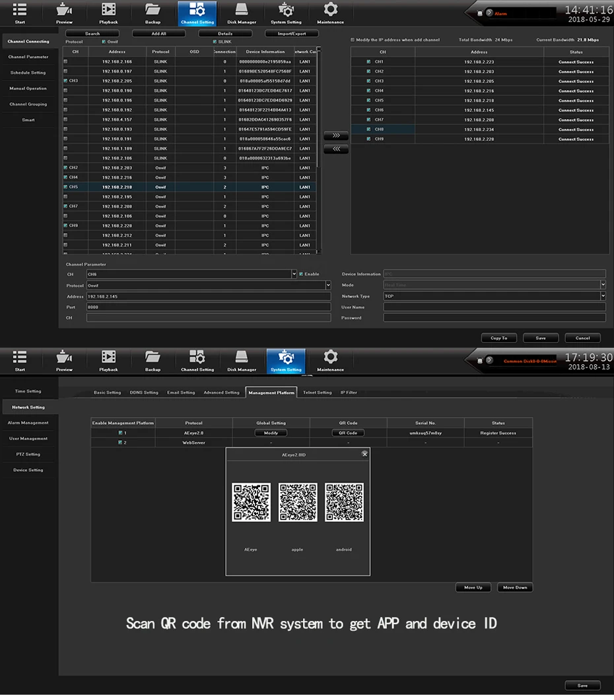
Task: Click the Address field showing 192.168.2.145
Action: (209, 296)
